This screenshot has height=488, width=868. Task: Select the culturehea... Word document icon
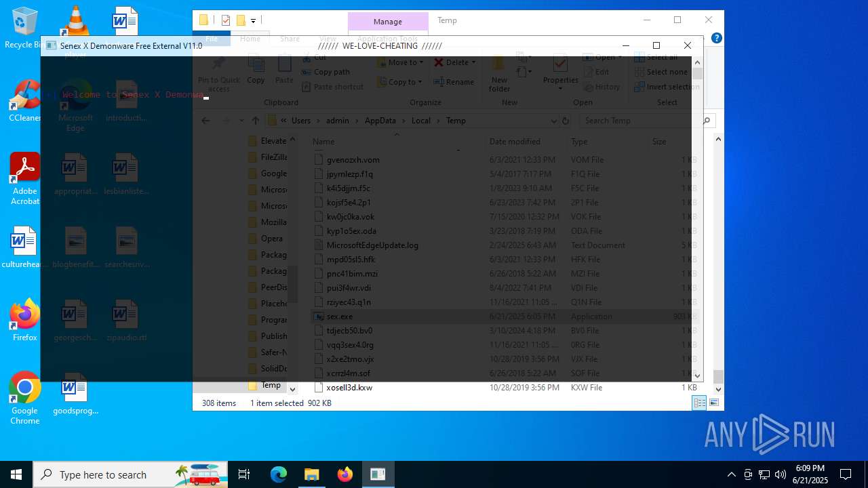click(23, 248)
